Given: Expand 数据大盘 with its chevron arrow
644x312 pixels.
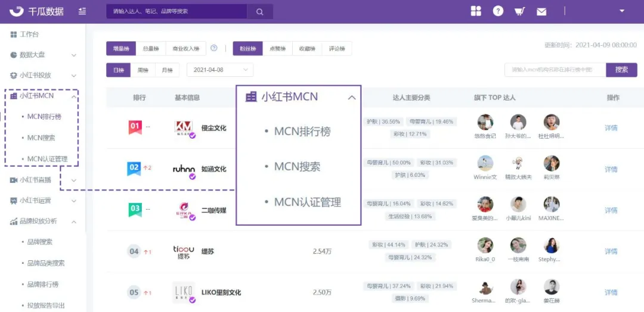Looking at the screenshot, I should click(74, 55).
